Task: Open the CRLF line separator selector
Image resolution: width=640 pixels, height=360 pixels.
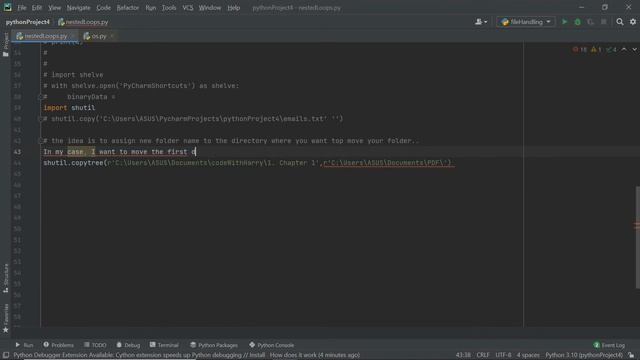Action: pyautogui.click(x=483, y=356)
